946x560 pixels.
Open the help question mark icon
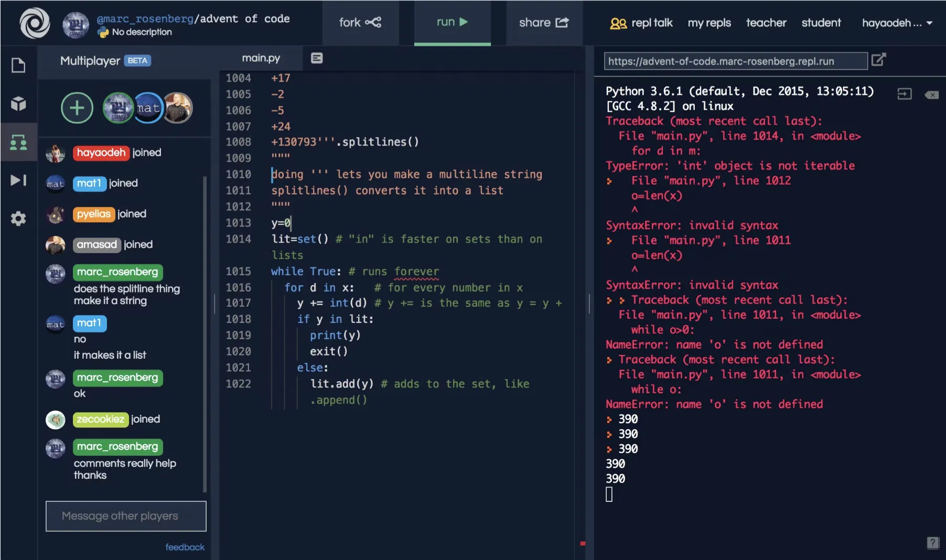tap(932, 543)
